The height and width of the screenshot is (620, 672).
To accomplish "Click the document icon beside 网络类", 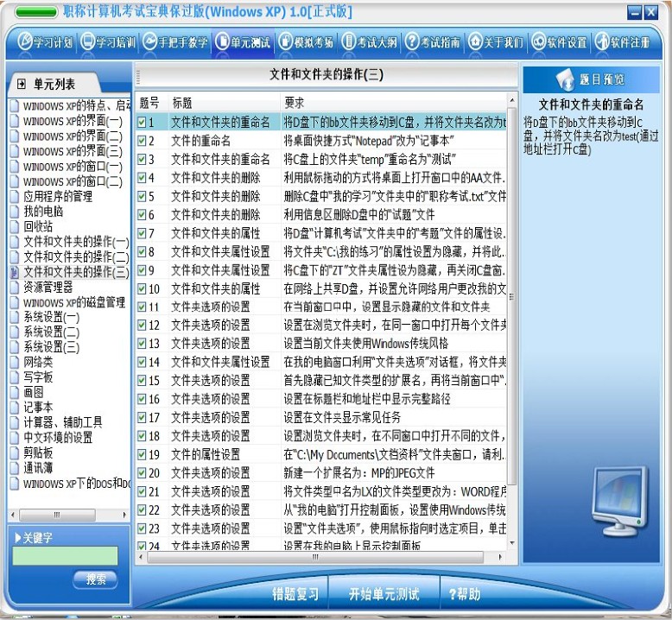I will click(15, 362).
